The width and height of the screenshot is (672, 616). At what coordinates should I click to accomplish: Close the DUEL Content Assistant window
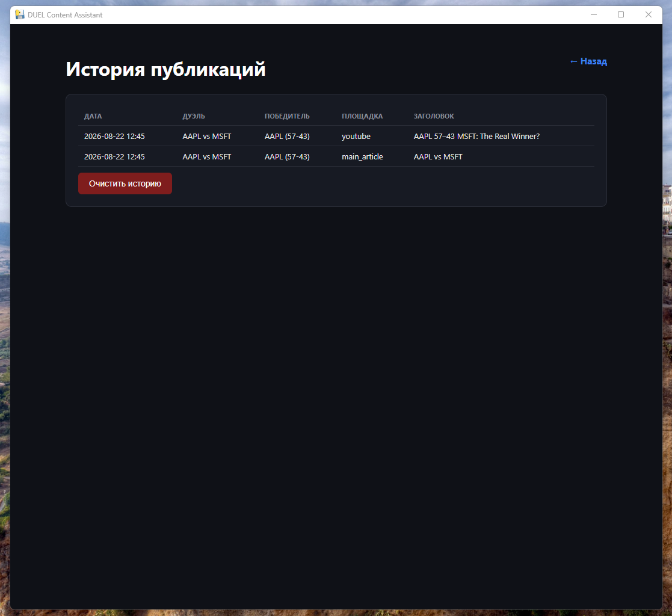(x=649, y=14)
